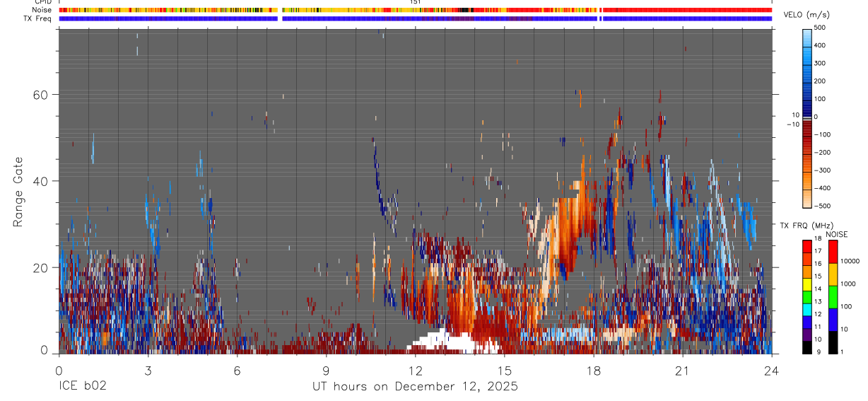Click the 1 tick on NOISE legend
The image size is (868, 401).
pos(843,351)
